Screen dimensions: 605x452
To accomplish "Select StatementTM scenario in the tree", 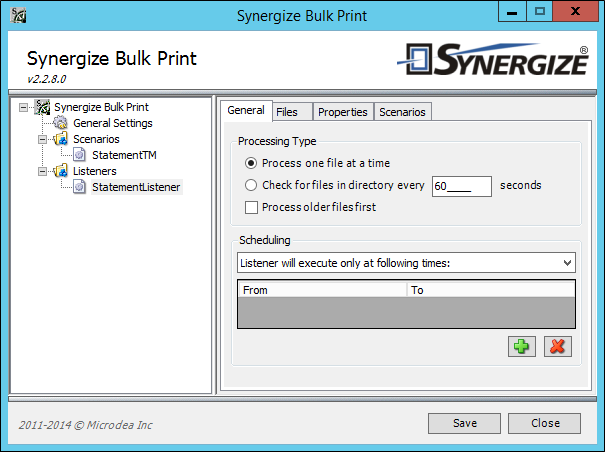I will 124,155.
